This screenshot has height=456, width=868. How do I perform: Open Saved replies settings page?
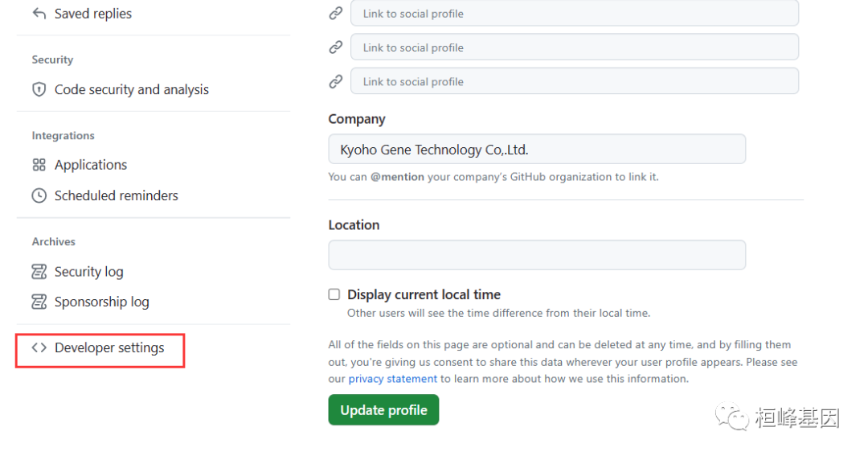92,14
